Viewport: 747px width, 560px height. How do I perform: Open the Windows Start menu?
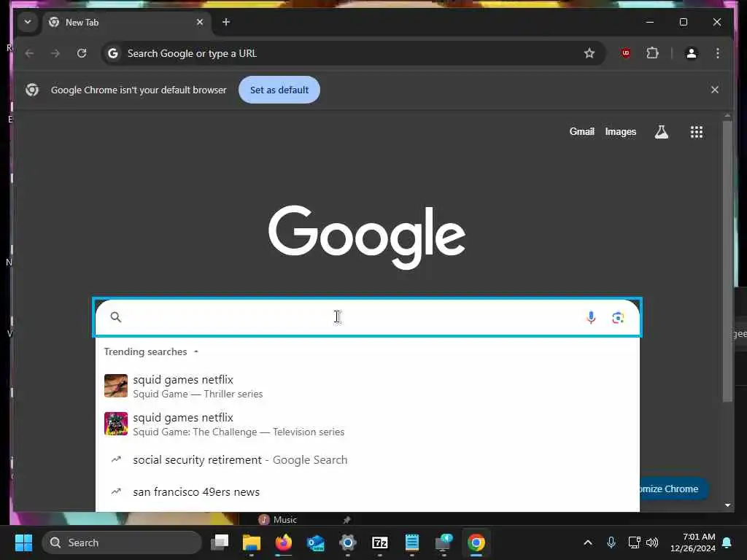point(24,542)
